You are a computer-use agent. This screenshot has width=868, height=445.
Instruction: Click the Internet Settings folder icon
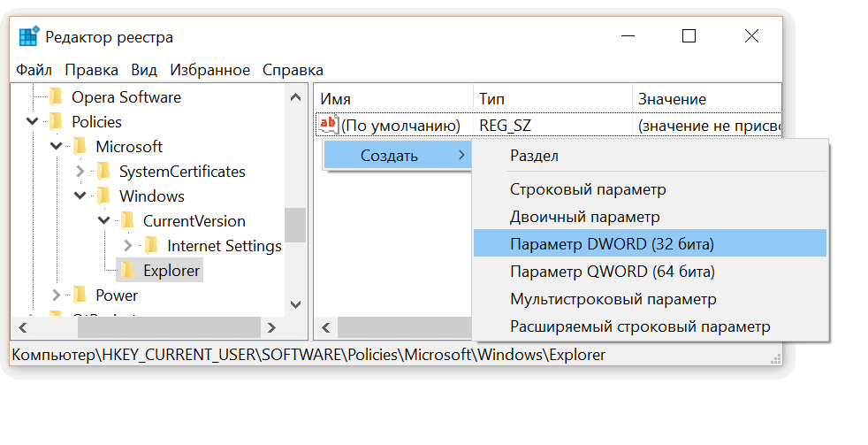151,245
